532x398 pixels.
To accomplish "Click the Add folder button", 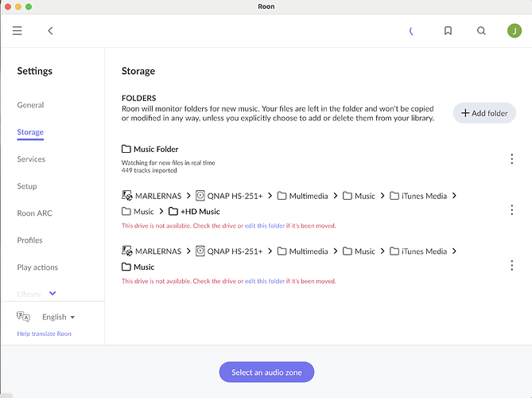I will pos(484,113).
